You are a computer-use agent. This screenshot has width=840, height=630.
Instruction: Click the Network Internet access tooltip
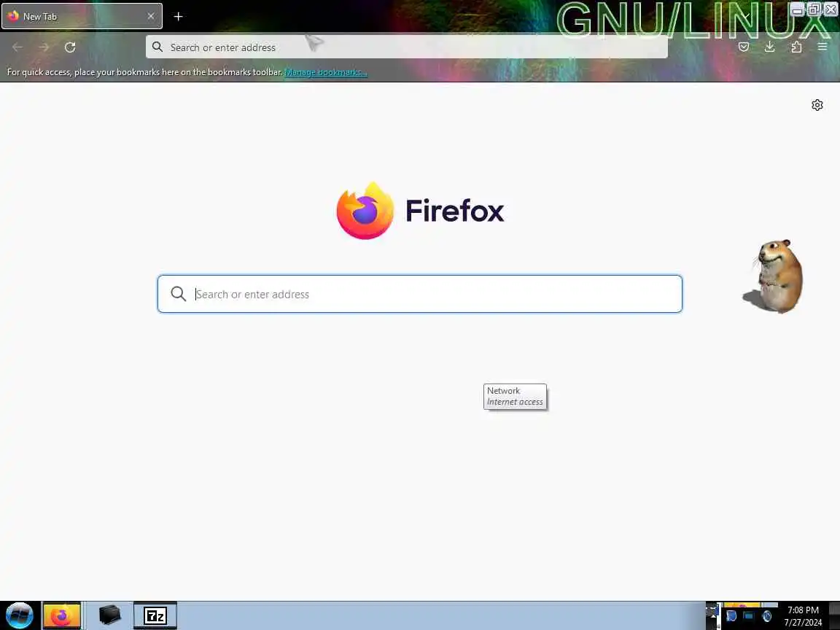(x=515, y=397)
